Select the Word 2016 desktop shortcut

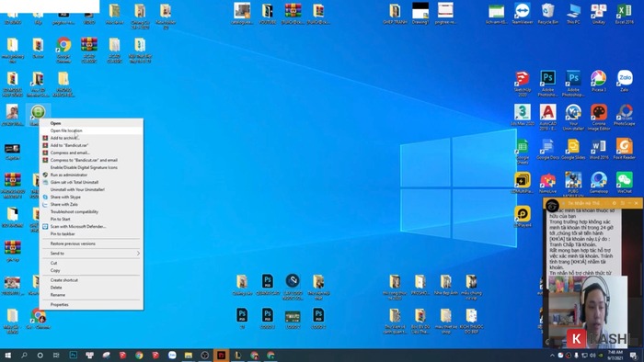[598, 149]
